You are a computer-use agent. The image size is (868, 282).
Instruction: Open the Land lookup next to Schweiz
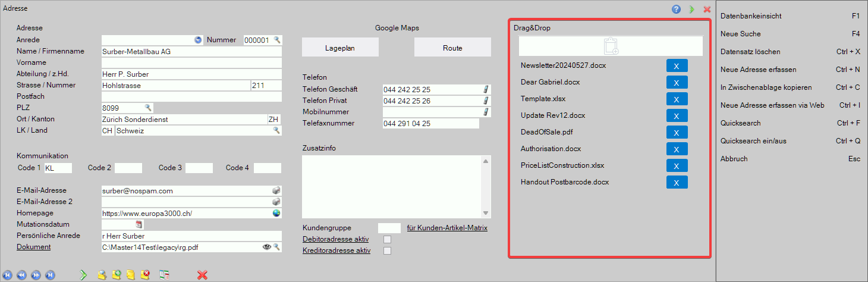point(276,130)
